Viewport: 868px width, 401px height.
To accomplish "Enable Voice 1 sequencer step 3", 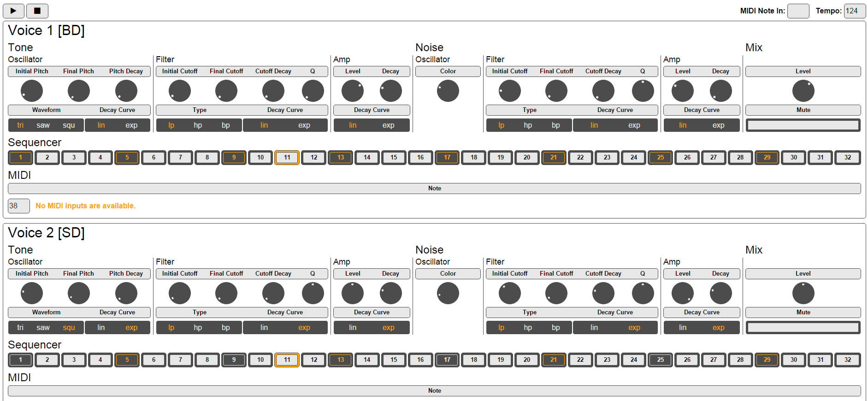I will click(74, 158).
